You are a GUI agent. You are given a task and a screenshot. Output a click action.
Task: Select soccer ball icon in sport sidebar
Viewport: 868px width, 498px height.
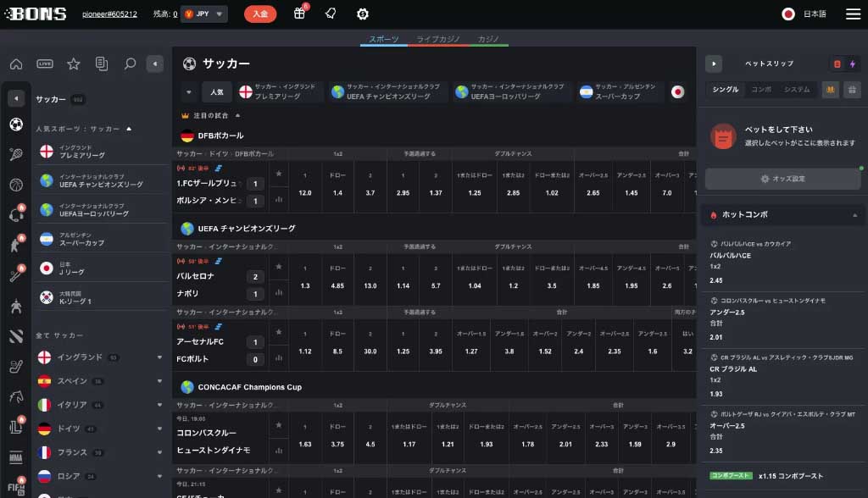click(16, 125)
